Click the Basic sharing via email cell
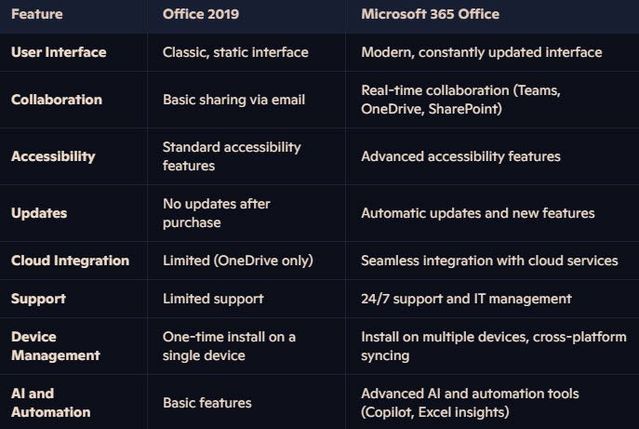639x429 pixels. coord(234,100)
